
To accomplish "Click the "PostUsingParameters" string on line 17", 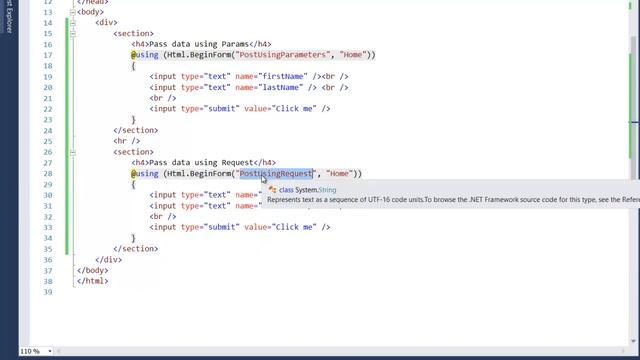I will click(x=282, y=55).
